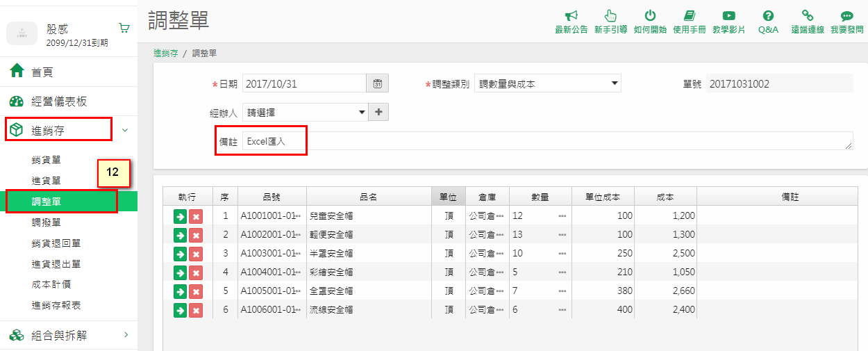Open the shopping cart icon by 股感
The width and height of the screenshot is (868, 351).
coord(124,28)
